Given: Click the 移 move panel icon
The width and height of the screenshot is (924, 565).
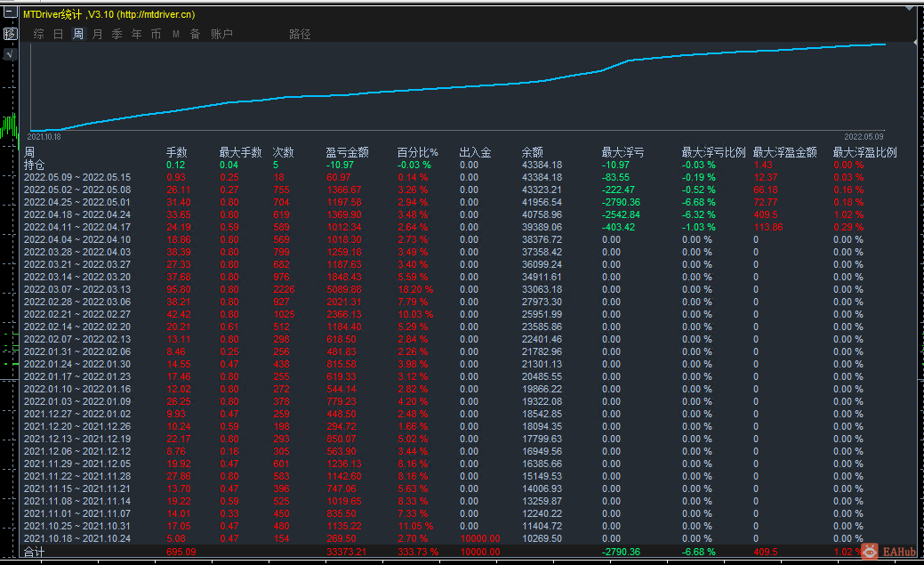Looking at the screenshot, I should coord(10,34).
